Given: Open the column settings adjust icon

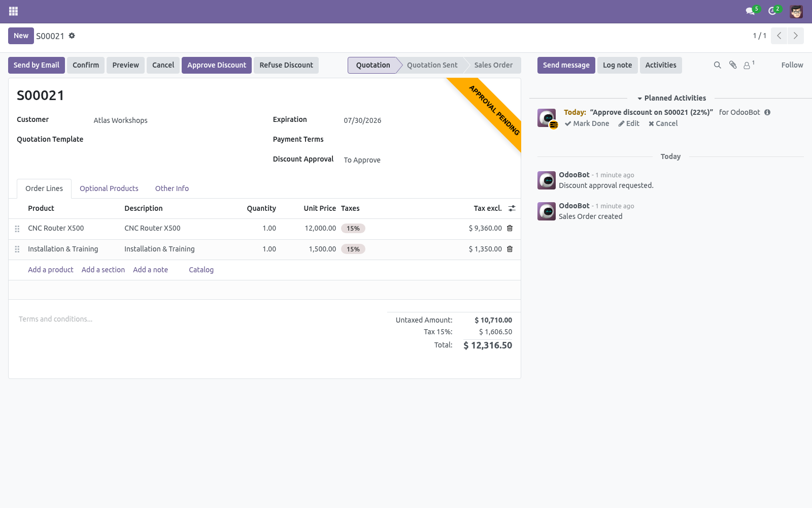Looking at the screenshot, I should click(512, 208).
